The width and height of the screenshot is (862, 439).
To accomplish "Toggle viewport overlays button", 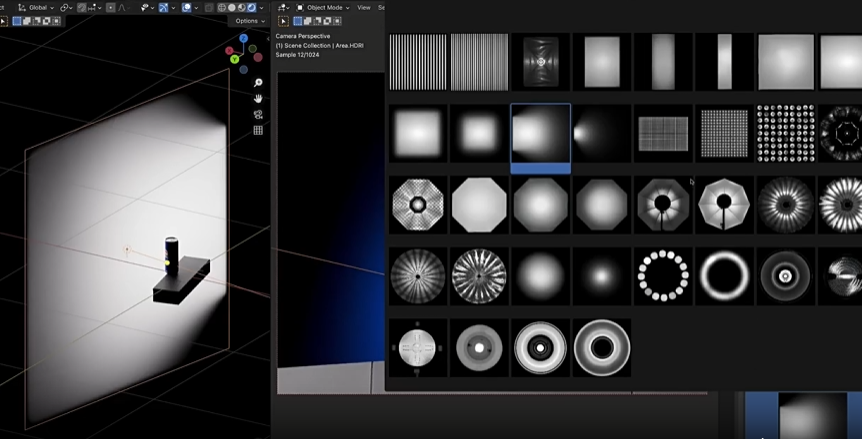I will coord(187,7).
